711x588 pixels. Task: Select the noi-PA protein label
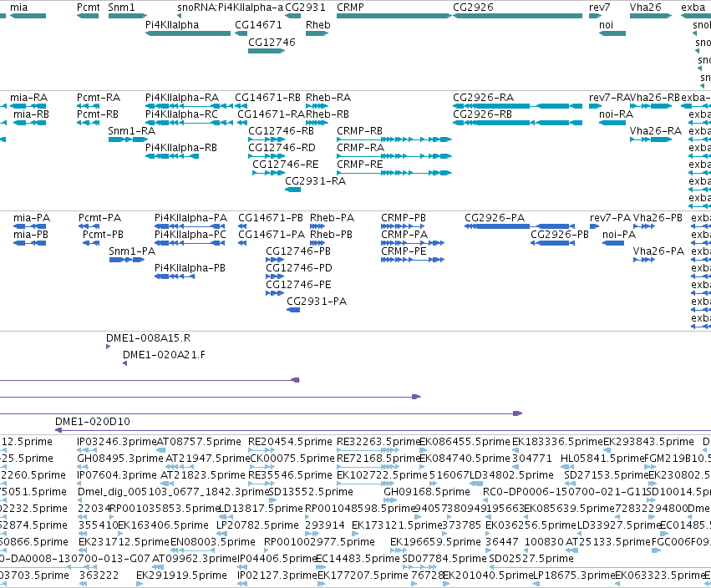[619, 235]
